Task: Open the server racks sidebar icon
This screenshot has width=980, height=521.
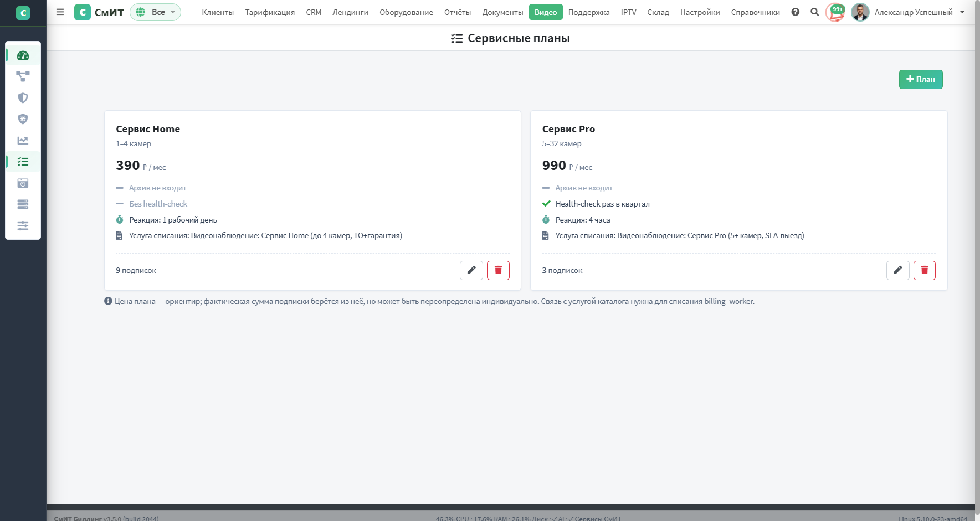Action: click(23, 204)
